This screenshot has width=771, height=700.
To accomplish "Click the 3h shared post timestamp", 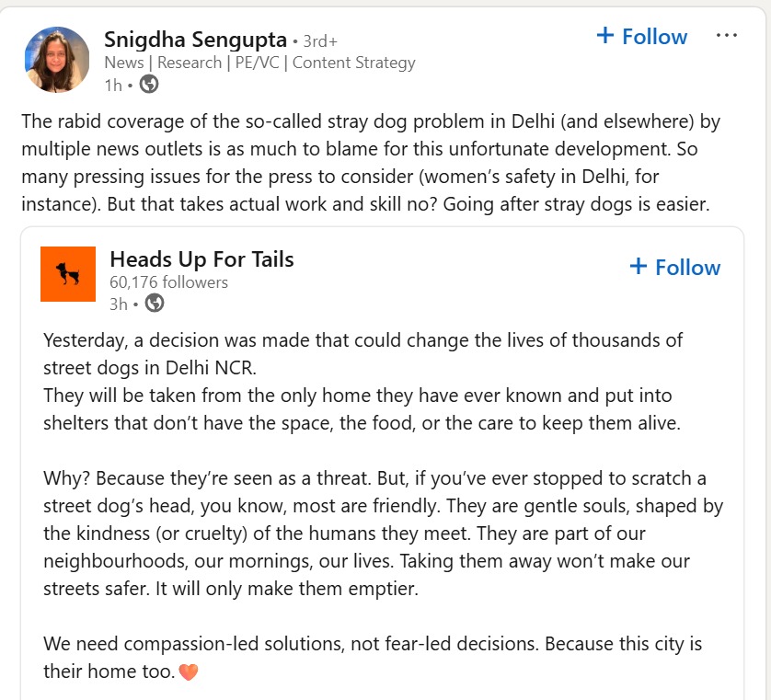I will pyautogui.click(x=118, y=303).
